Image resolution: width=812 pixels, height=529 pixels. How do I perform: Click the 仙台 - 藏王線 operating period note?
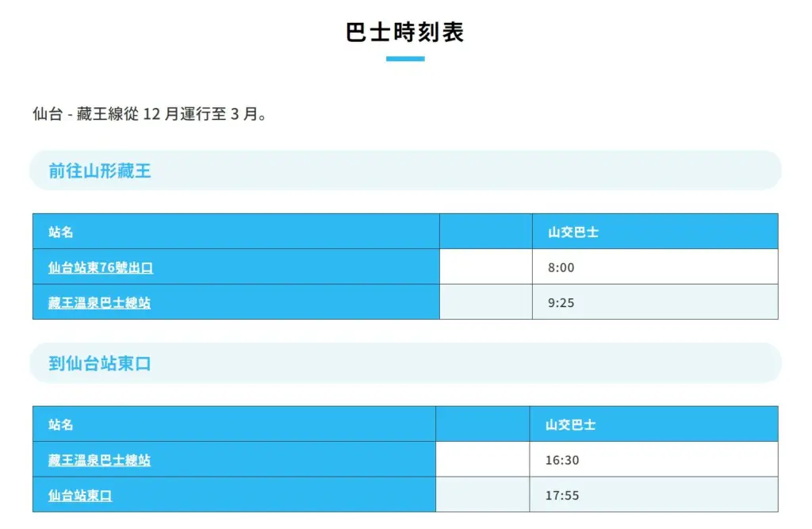150,114
